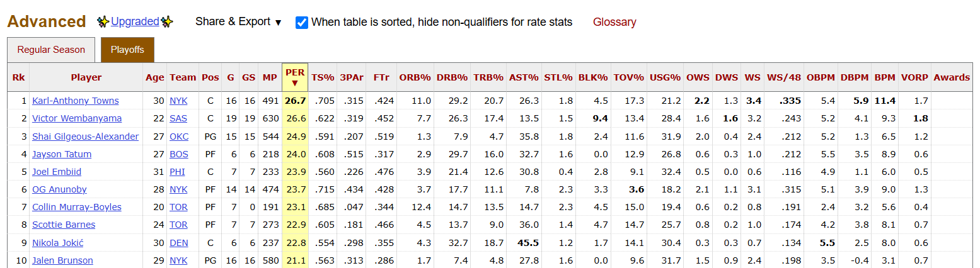Click the Awards column header

pos(952,77)
